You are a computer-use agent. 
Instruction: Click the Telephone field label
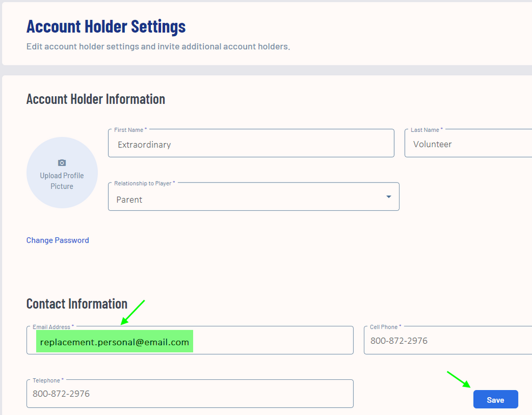(48, 380)
